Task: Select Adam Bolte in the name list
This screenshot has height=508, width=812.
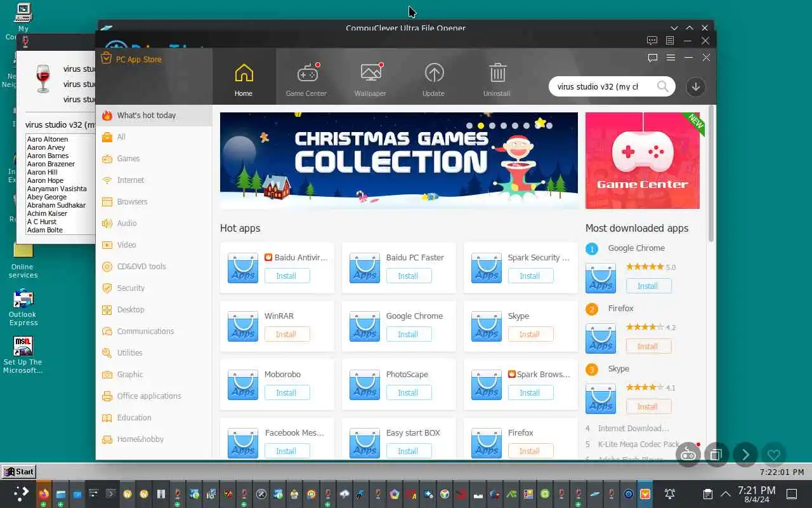Action: click(x=45, y=230)
